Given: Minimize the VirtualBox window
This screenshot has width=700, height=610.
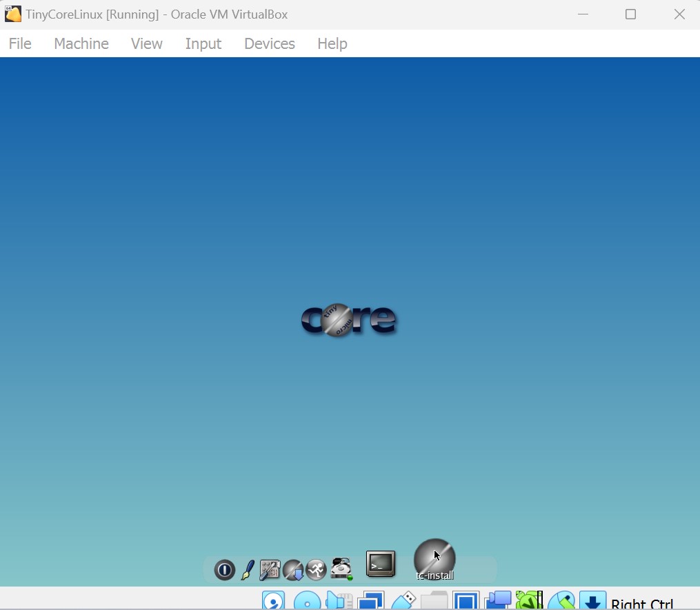Looking at the screenshot, I should pos(583,14).
